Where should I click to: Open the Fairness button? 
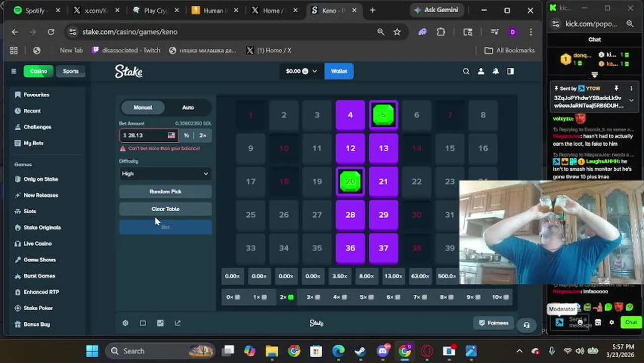coord(493,323)
